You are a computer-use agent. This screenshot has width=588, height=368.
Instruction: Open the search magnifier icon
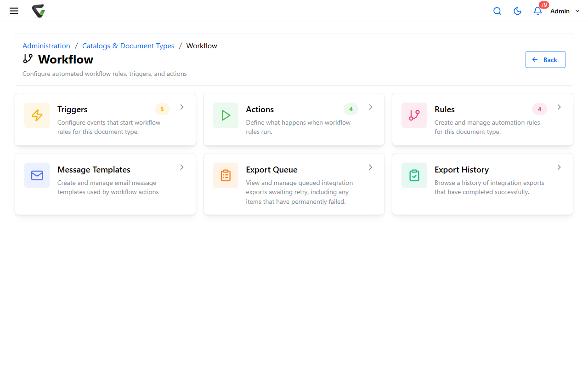[x=497, y=11]
